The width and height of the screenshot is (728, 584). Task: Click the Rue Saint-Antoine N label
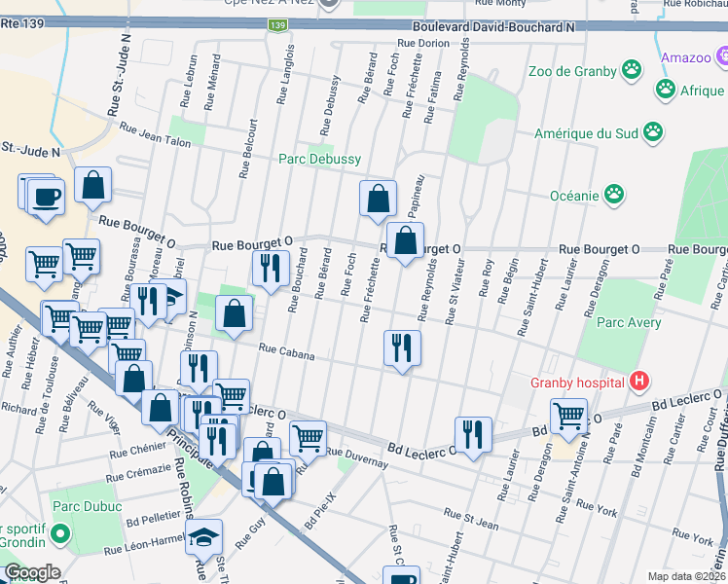pyautogui.click(x=575, y=476)
